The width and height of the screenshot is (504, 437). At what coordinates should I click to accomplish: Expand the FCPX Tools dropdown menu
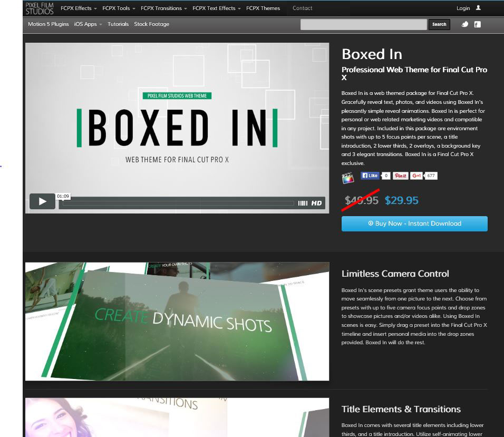point(119,8)
